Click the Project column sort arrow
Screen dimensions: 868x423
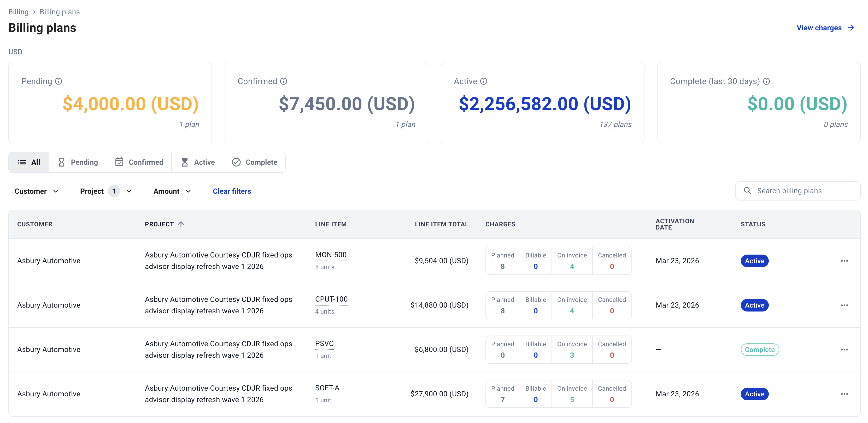pyautogui.click(x=181, y=225)
